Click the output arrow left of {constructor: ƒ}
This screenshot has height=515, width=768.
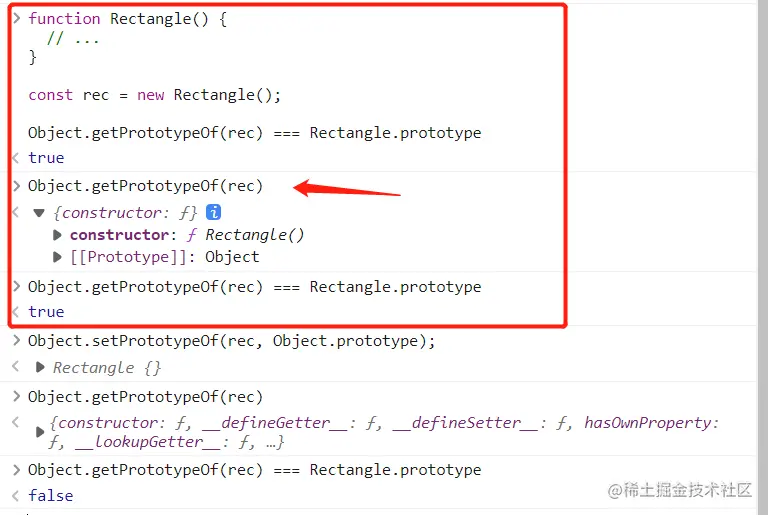tap(16, 213)
